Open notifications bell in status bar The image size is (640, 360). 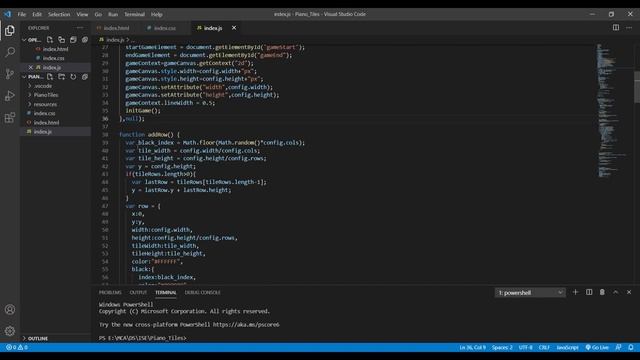pos(631,347)
